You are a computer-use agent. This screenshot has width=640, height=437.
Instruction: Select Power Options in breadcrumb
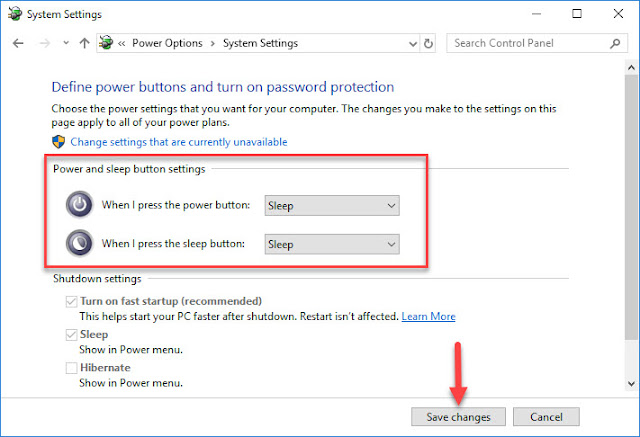(167, 43)
